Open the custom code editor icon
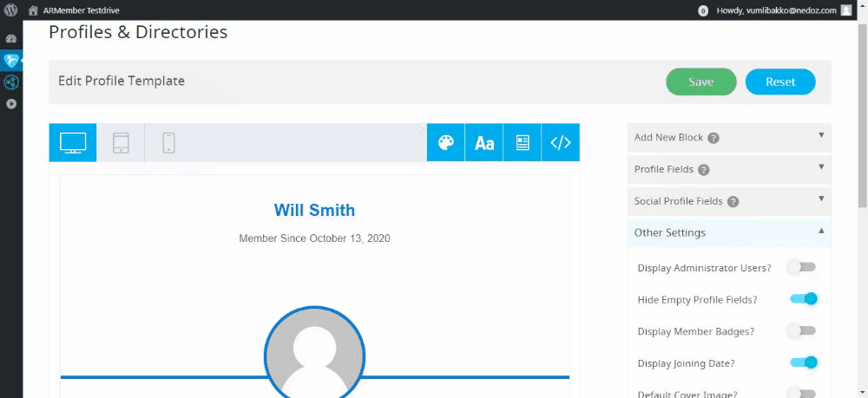 [560, 142]
